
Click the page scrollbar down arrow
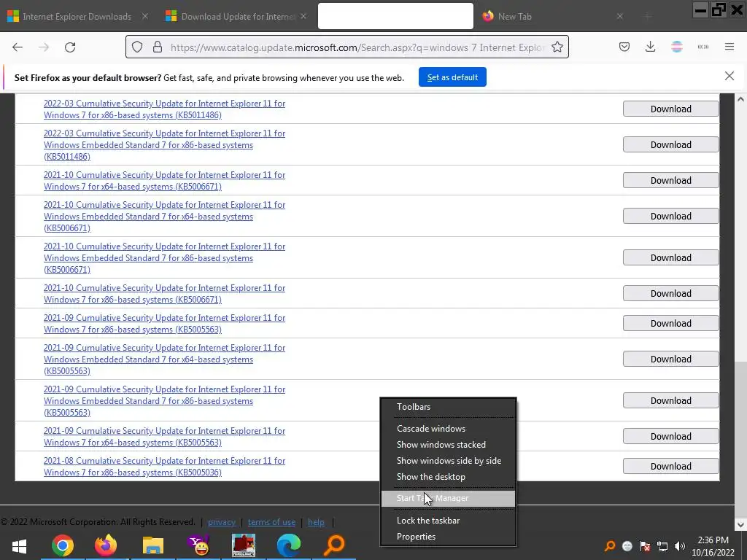(x=740, y=525)
